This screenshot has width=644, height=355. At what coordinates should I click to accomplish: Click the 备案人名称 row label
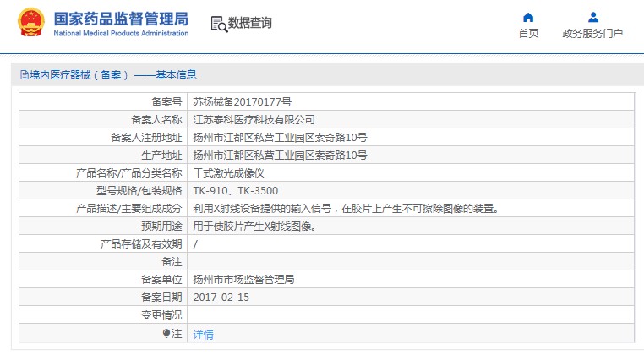156,119
